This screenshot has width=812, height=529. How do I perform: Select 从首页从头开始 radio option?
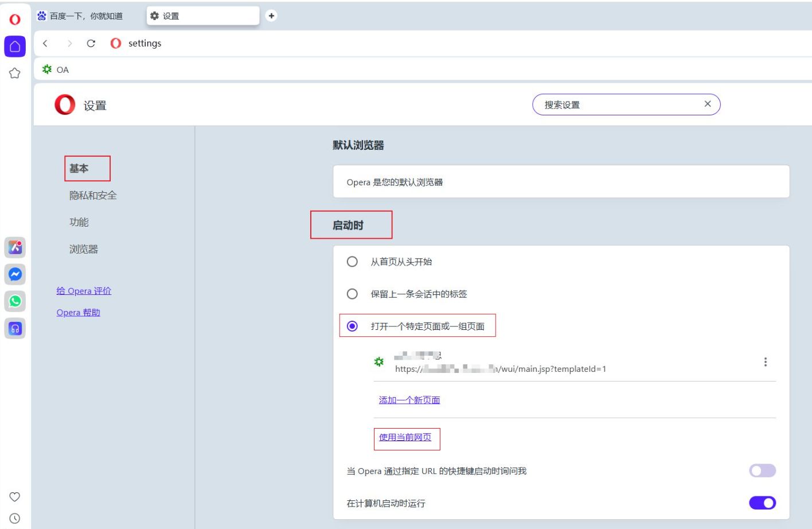click(352, 262)
